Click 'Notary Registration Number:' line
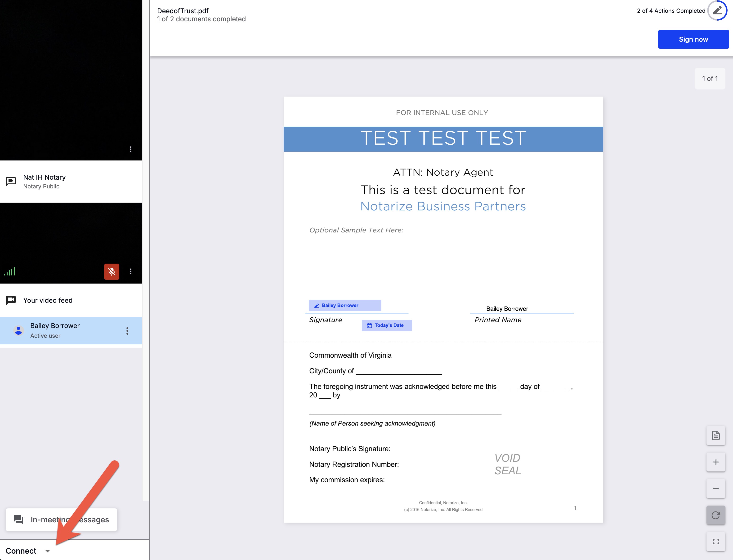Screen dimensions: 733x560 (354, 464)
